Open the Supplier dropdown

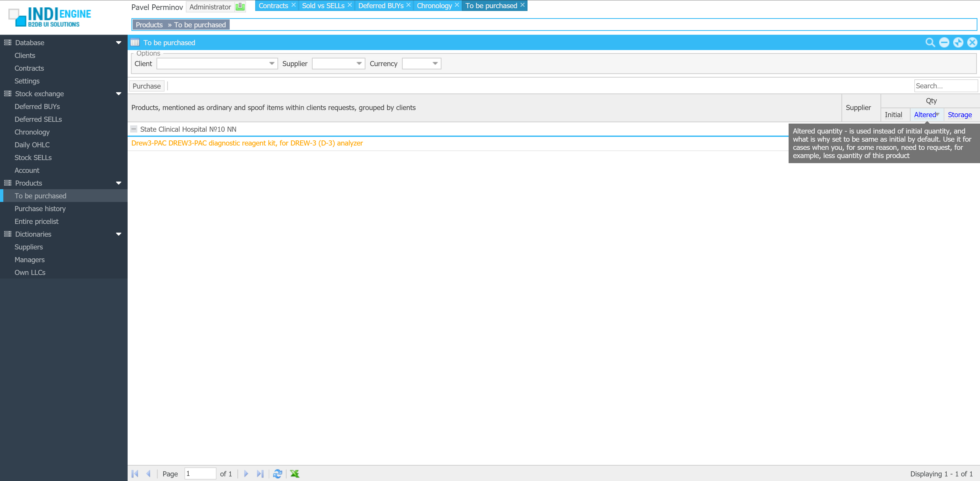(359, 64)
